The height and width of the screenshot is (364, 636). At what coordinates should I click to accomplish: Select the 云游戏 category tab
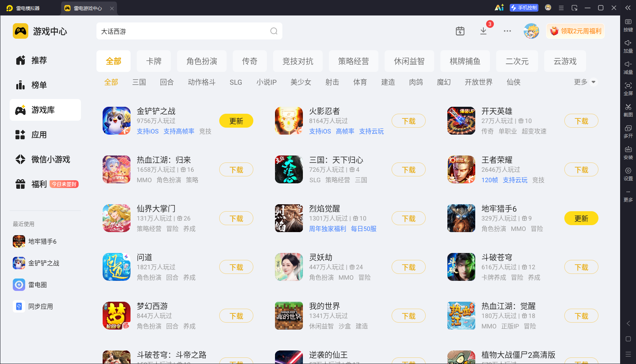point(565,61)
